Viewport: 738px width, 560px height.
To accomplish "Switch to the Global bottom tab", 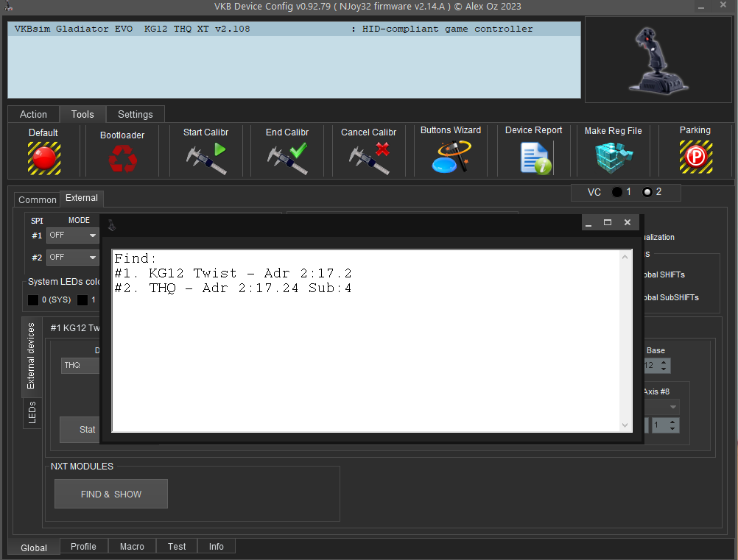I will pos(34,547).
